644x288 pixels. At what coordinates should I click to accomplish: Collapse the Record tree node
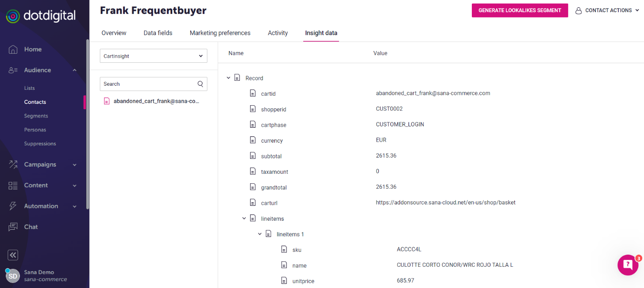[x=228, y=78]
